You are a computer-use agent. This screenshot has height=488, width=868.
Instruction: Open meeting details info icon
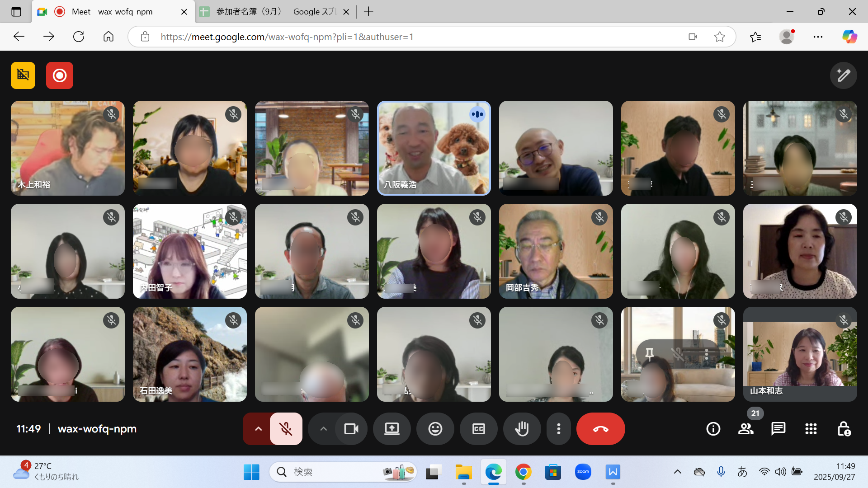(x=713, y=429)
